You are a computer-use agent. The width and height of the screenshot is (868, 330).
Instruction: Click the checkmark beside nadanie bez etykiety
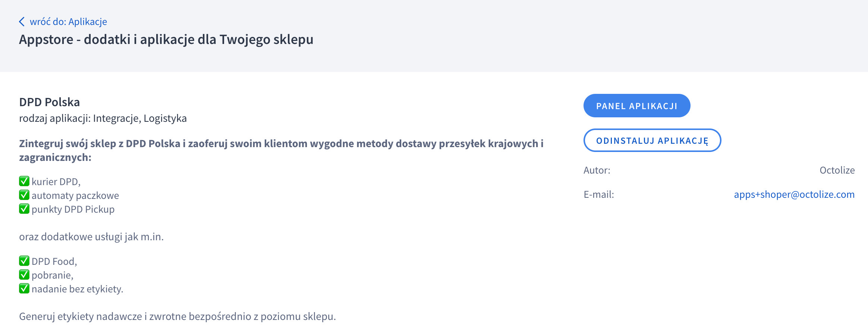coord(23,288)
